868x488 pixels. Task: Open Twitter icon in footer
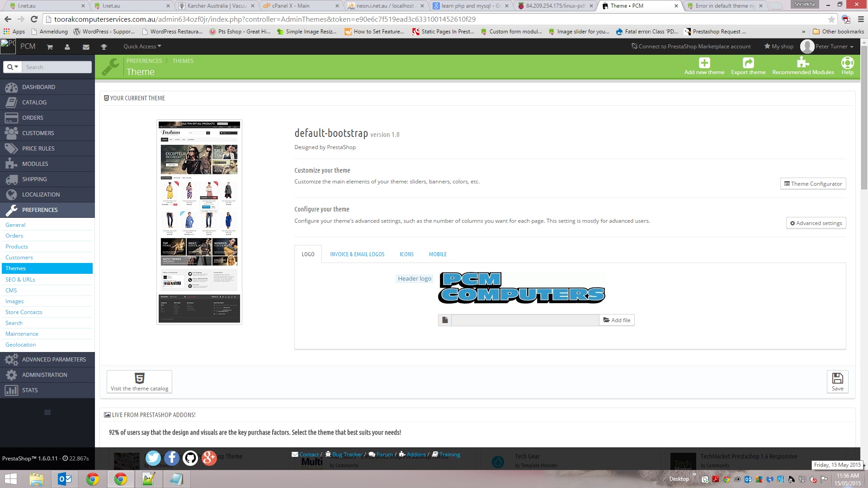pyautogui.click(x=153, y=458)
